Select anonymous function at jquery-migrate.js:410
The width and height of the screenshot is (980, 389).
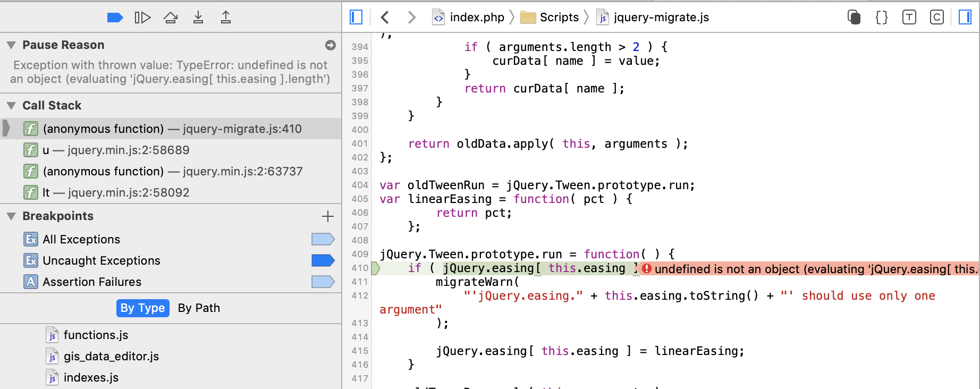171,129
